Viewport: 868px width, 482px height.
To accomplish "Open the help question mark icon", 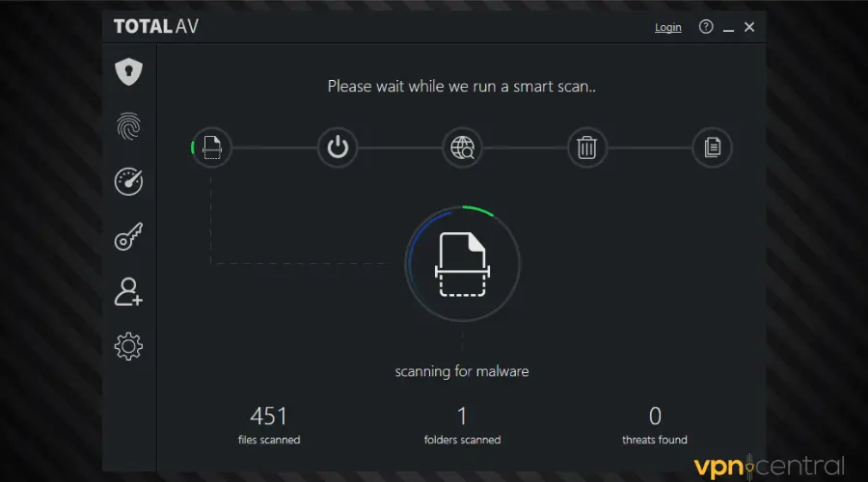I will (x=706, y=27).
